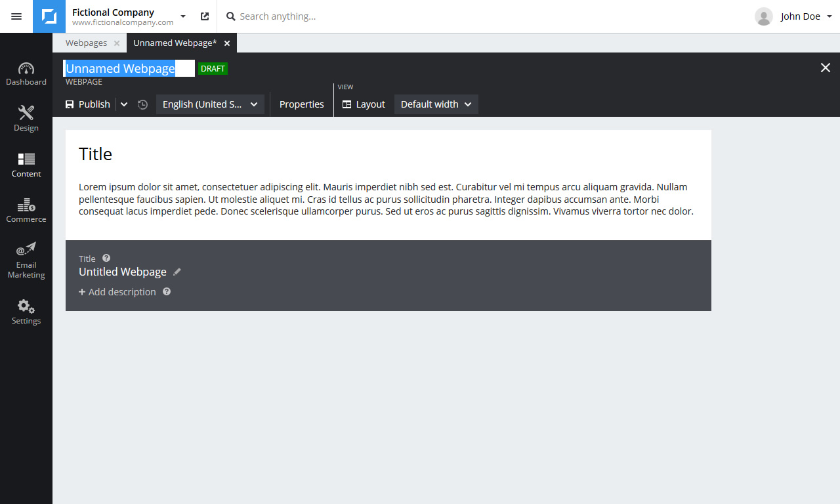The height and width of the screenshot is (504, 840).
Task: Go to Design tools in sidebar
Action: point(26,119)
